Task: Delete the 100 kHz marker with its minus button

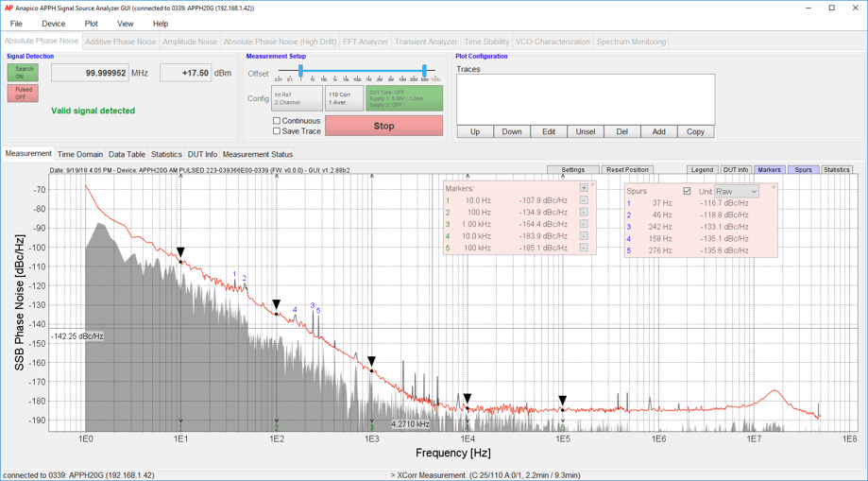Action: 584,248
